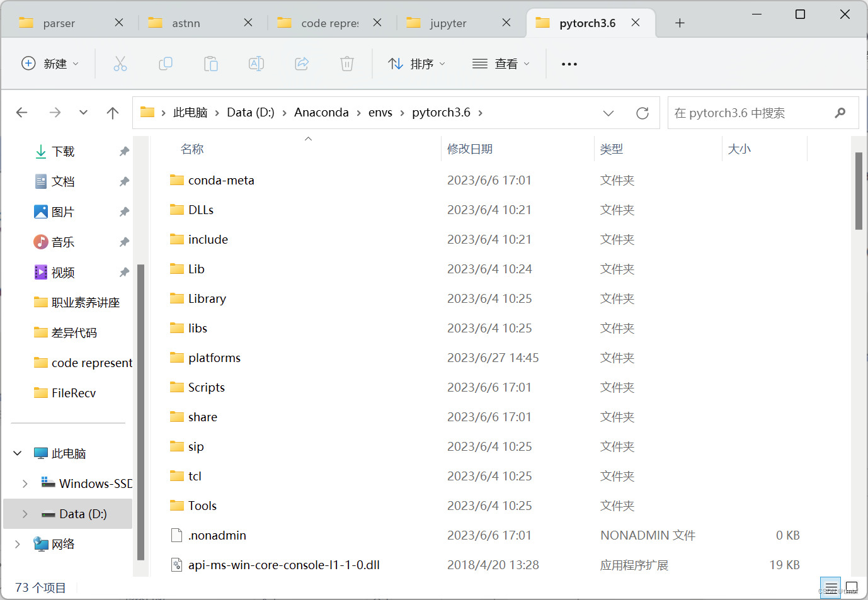868x600 pixels.
Task: Go forward with the right arrow
Action: point(55,113)
